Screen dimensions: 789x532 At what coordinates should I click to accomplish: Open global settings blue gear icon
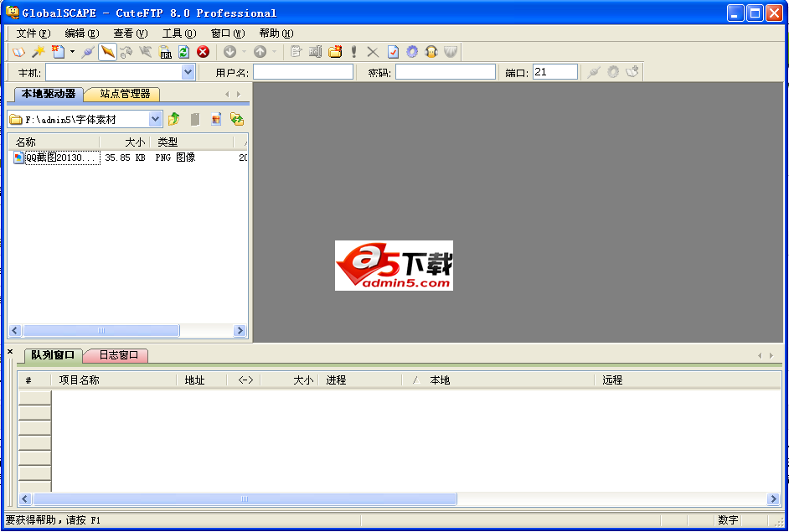coord(412,52)
